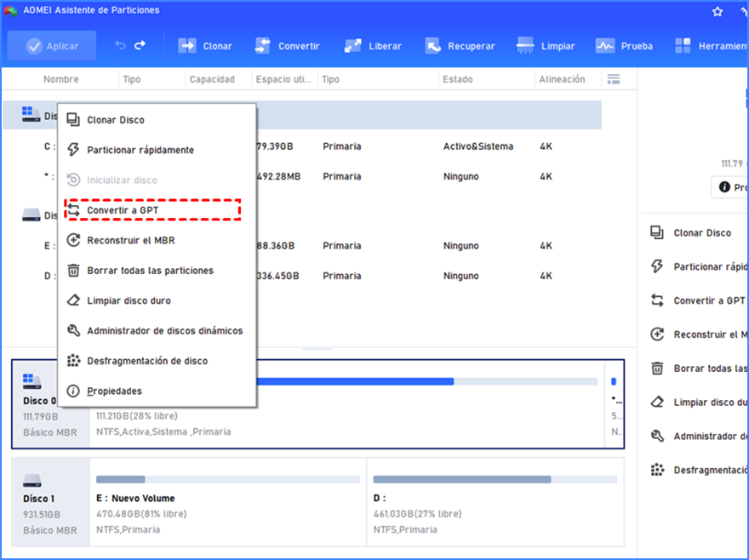Click Borrar todas las particiones trash icon, right panel

tap(657, 369)
